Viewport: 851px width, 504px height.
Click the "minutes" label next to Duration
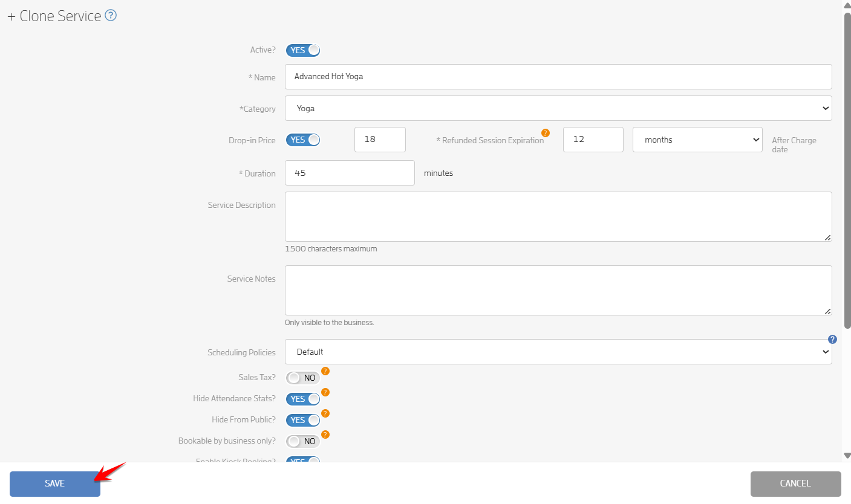coord(439,173)
